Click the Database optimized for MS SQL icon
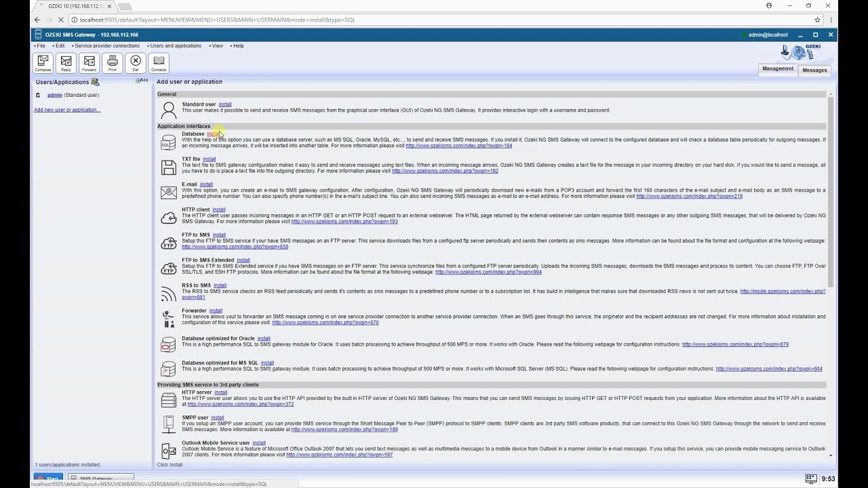This screenshot has width=868, height=488. coord(168,369)
